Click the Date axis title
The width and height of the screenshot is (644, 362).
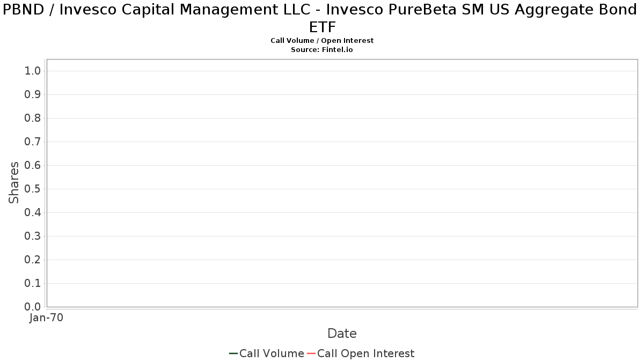coord(342,334)
